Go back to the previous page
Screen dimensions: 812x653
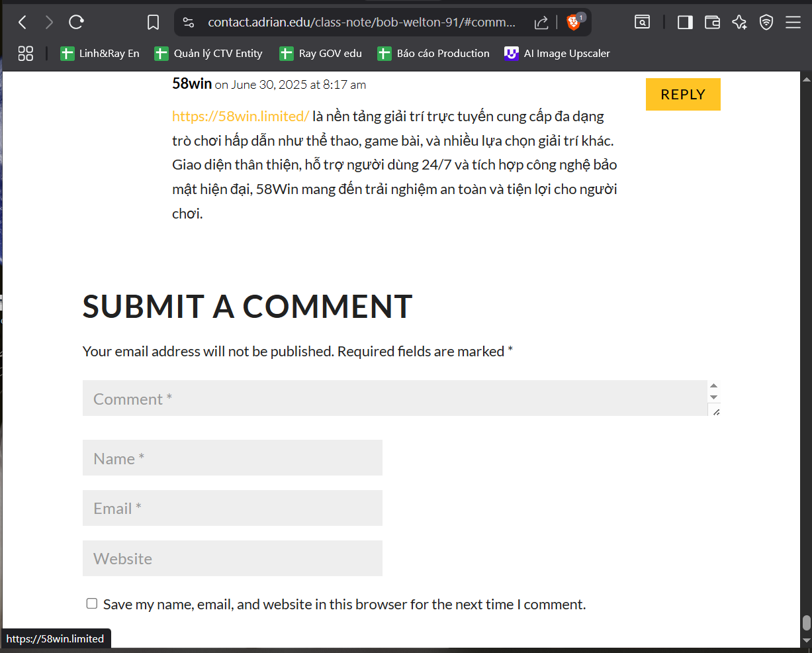click(23, 23)
